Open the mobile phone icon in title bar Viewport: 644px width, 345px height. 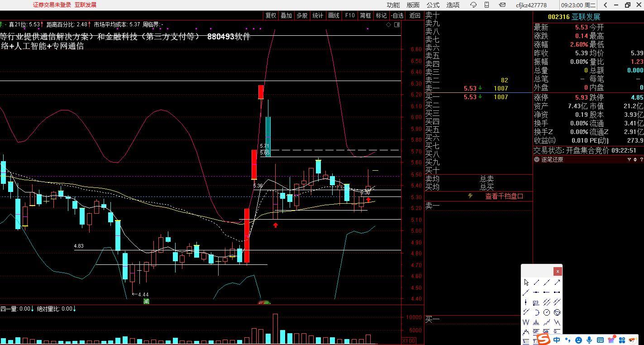(487, 5)
